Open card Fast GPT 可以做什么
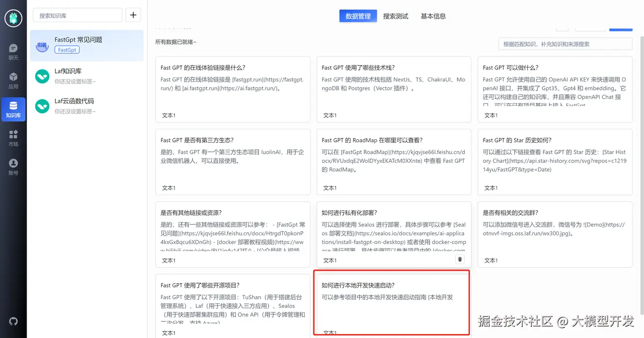Screen dimensions: 644x338 coord(555,89)
